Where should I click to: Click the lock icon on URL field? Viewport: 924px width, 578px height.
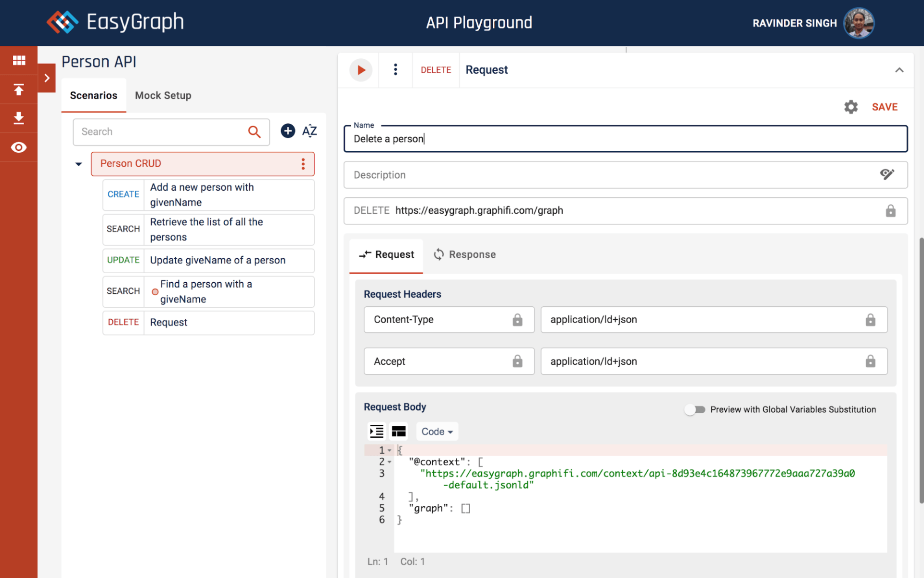[x=890, y=211]
